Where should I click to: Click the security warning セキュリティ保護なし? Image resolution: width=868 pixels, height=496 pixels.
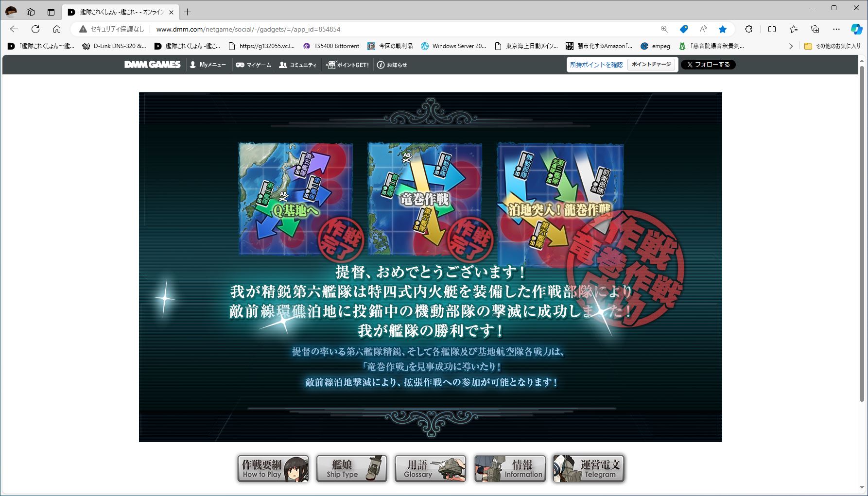(112, 29)
